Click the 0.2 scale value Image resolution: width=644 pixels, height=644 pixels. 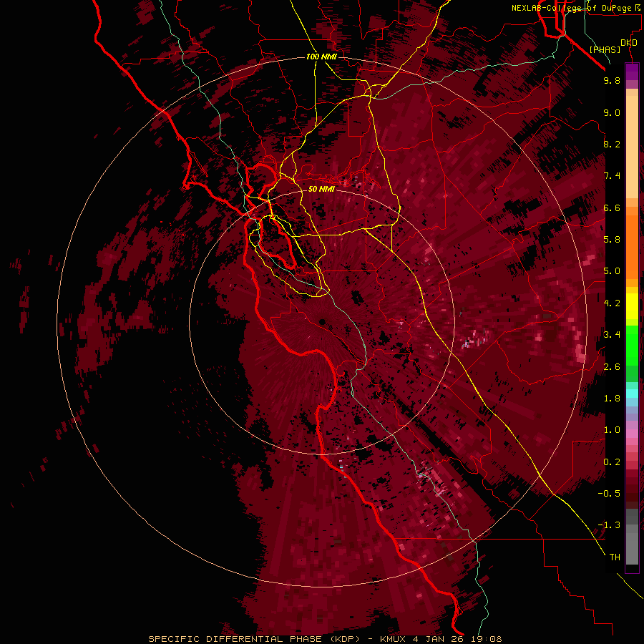(x=612, y=462)
